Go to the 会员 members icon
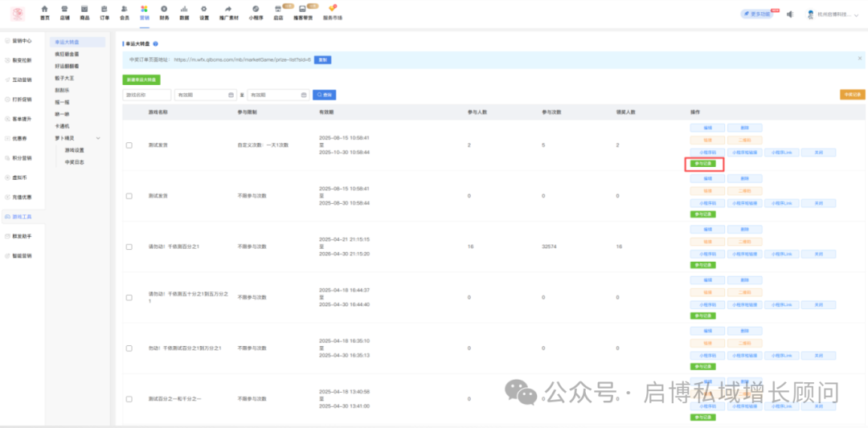Viewport: 868px width, 428px height. [124, 9]
